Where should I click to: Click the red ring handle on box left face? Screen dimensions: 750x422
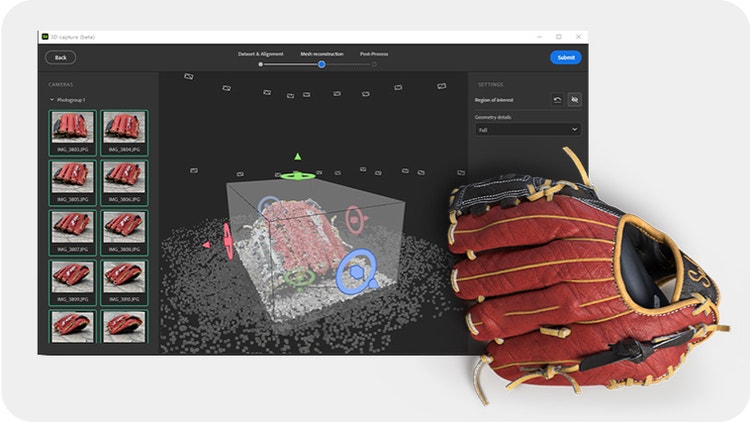coord(228,241)
